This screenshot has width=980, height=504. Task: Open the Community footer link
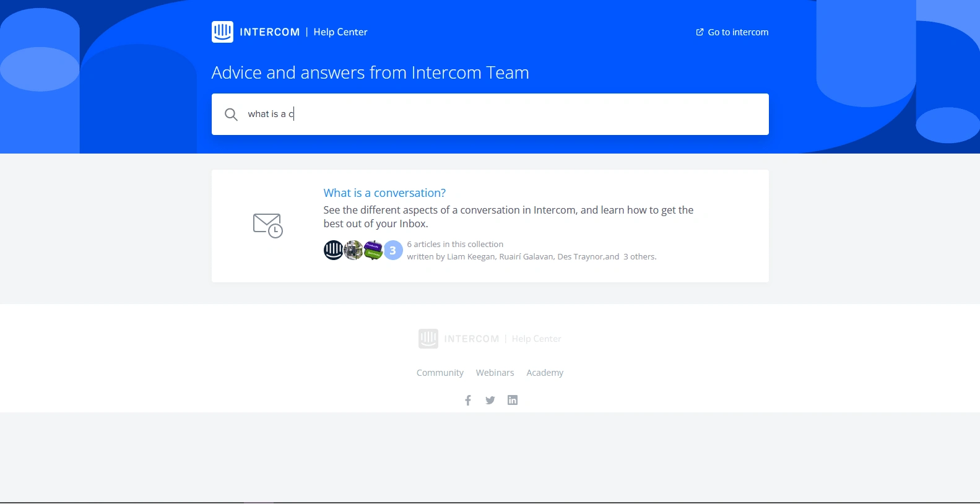click(440, 373)
